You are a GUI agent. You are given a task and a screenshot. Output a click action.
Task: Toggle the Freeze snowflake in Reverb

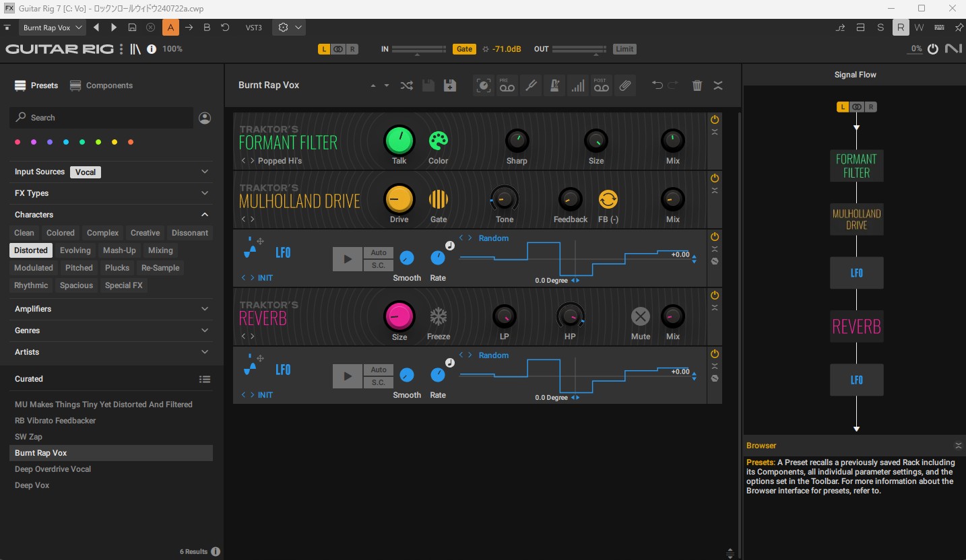tap(439, 317)
